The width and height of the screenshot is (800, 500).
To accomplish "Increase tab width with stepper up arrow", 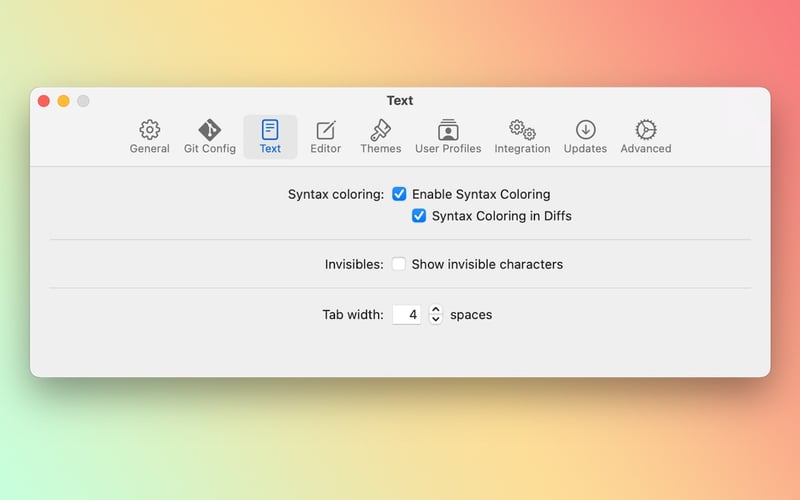I will coord(435,310).
